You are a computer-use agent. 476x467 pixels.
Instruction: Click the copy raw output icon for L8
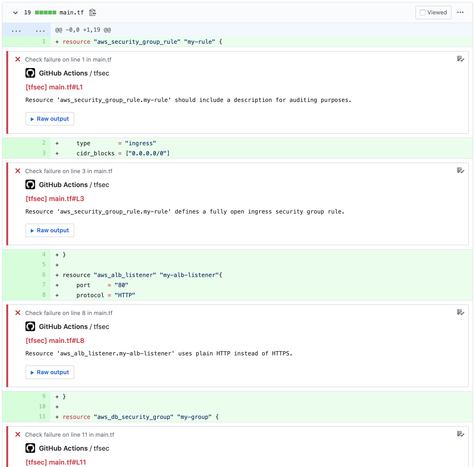click(460, 312)
